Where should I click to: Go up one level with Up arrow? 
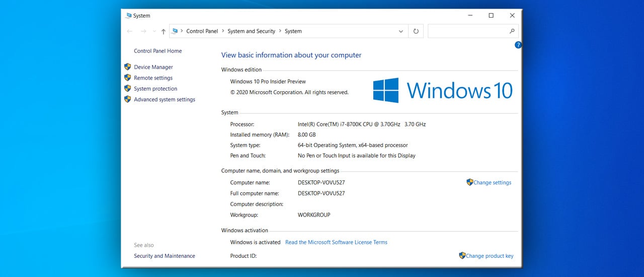click(x=164, y=31)
